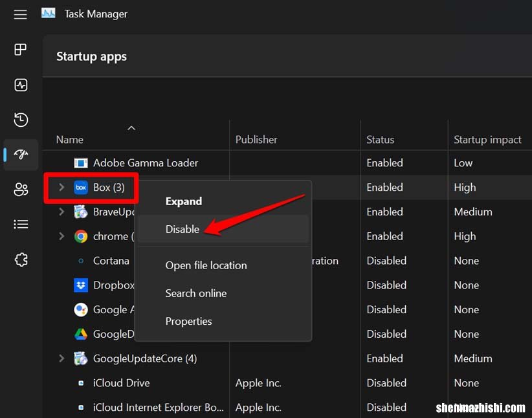Expand the Box (3) group chevron
The width and height of the screenshot is (532, 418).
click(62, 188)
